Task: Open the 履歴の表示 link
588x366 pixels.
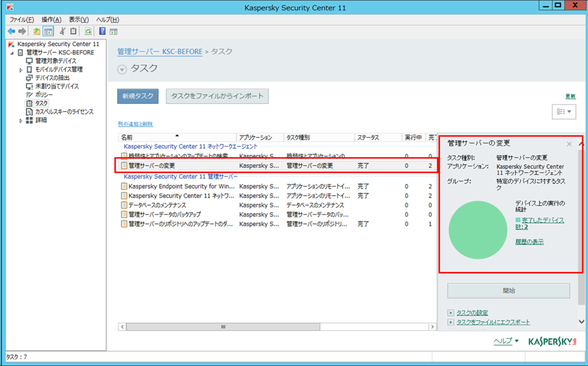Action: click(x=529, y=242)
